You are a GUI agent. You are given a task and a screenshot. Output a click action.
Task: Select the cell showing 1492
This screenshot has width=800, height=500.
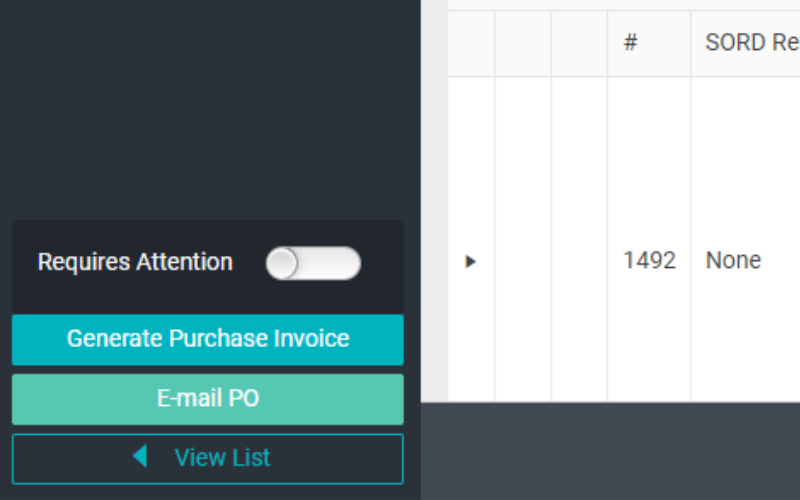pos(649,261)
